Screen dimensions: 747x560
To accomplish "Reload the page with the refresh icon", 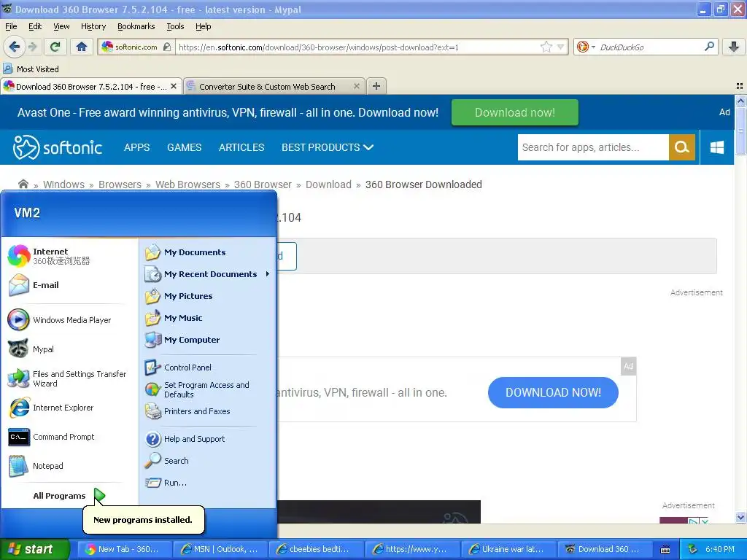I will click(x=55, y=47).
